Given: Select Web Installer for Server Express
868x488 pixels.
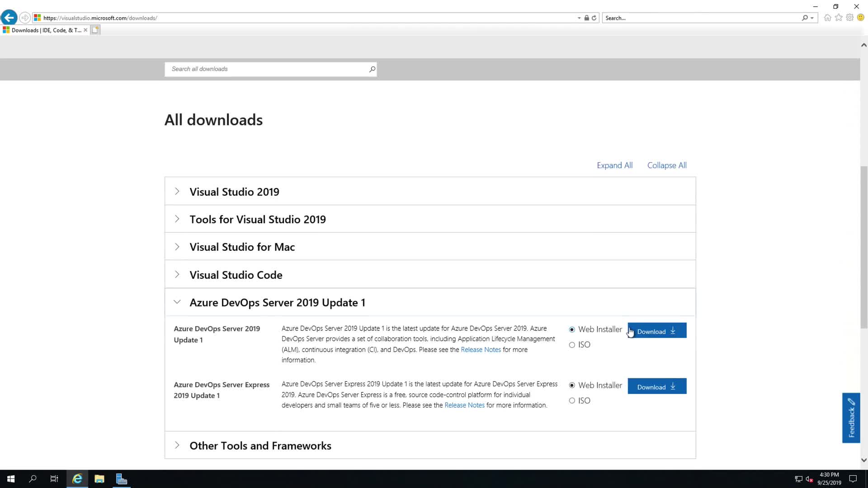Looking at the screenshot, I should pos(572,385).
